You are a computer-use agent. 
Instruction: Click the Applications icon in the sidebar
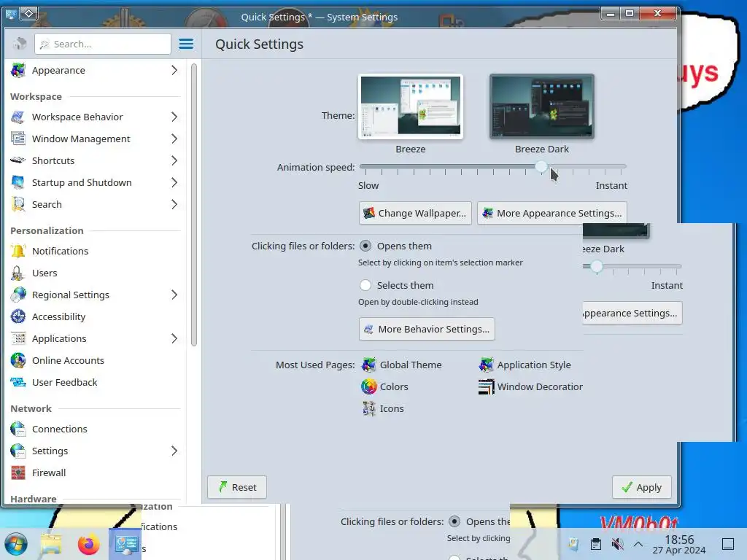pos(18,338)
